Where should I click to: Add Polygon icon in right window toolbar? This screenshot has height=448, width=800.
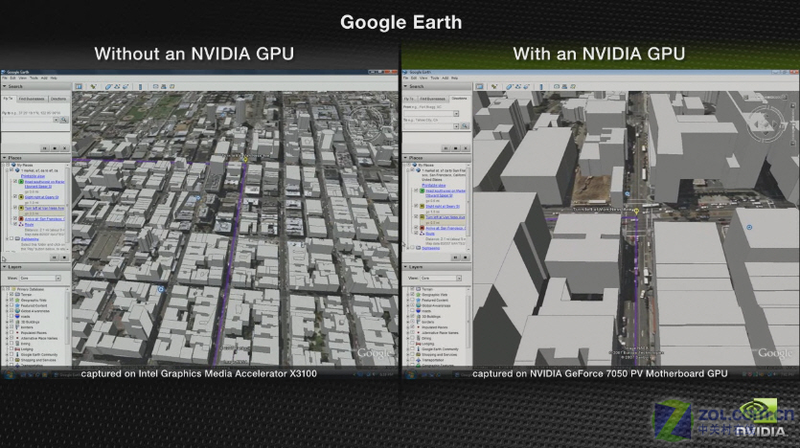pyautogui.click(x=509, y=87)
